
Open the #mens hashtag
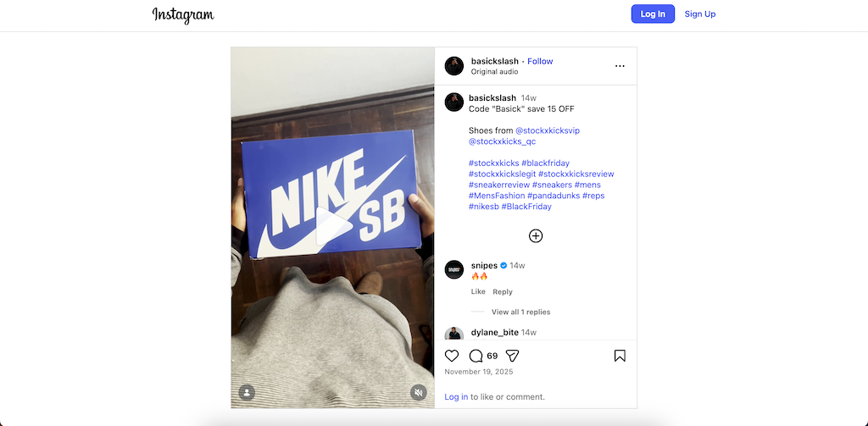tap(587, 185)
